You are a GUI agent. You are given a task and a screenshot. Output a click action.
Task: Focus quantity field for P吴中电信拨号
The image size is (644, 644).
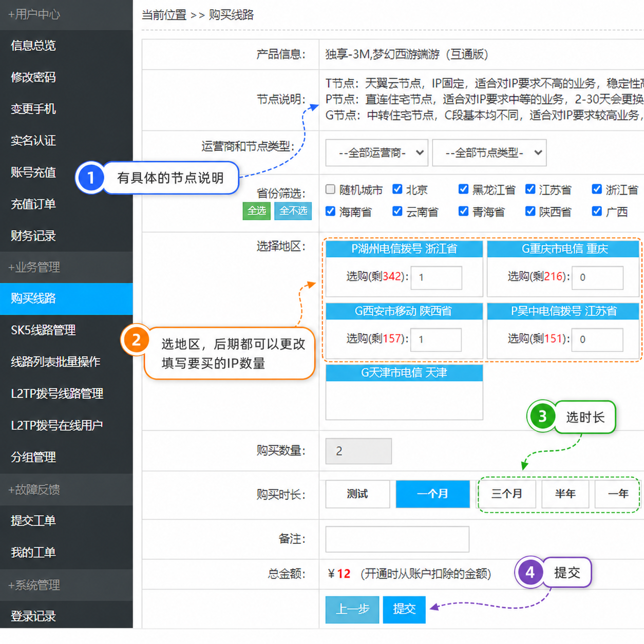[598, 340]
